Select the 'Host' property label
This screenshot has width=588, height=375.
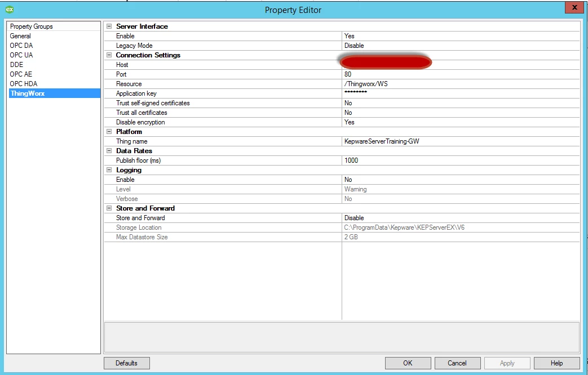click(122, 64)
